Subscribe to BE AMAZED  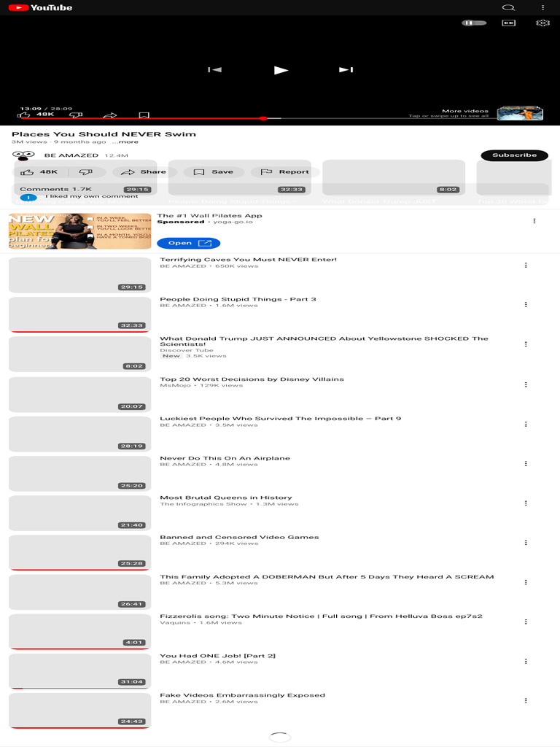514,155
